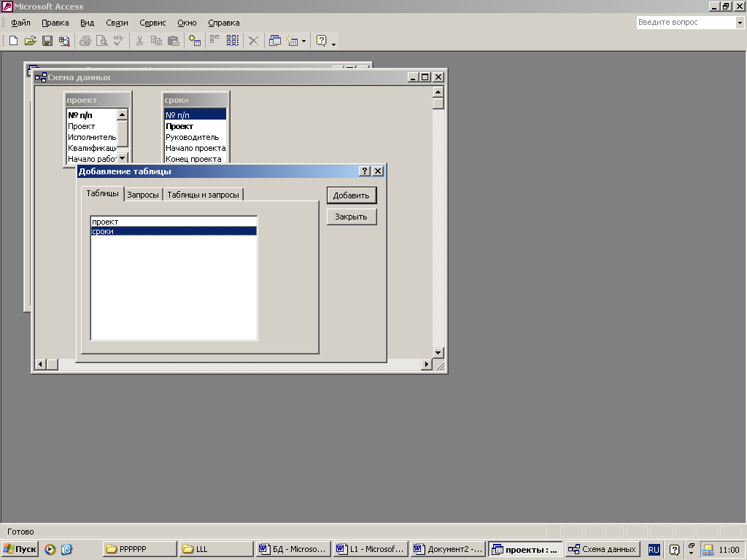Click the Copy toolbar icon
Viewport: 747px width, 560px height.
pyautogui.click(x=156, y=41)
